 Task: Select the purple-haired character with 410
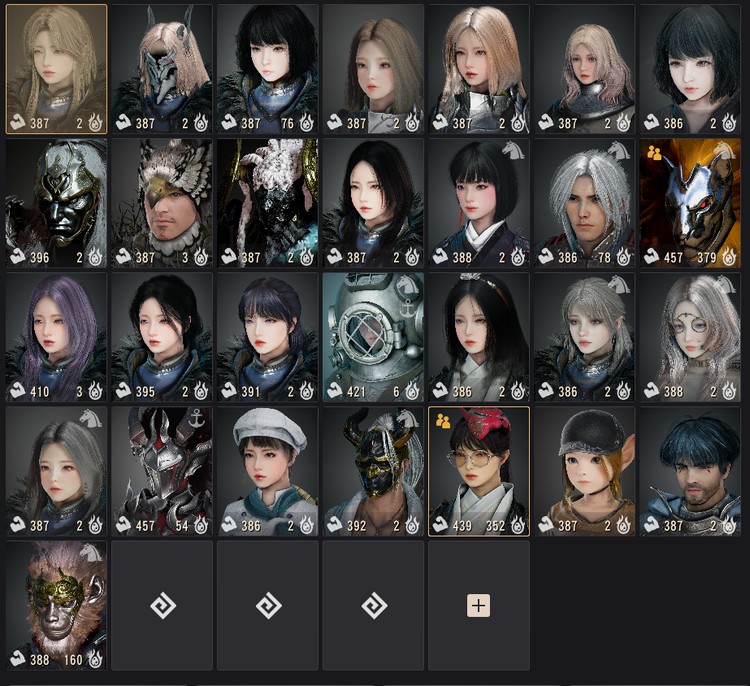[x=56, y=337]
